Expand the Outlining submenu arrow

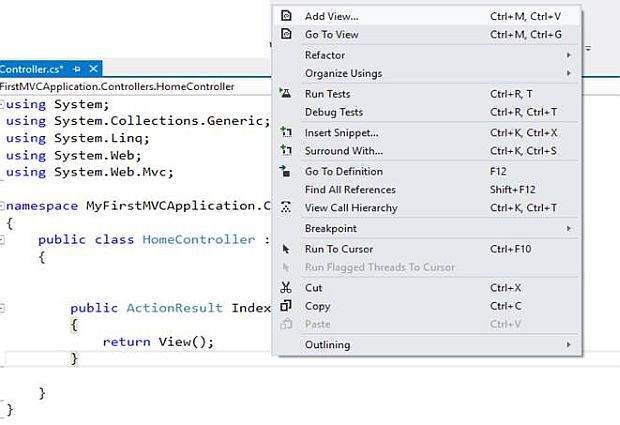(x=569, y=344)
